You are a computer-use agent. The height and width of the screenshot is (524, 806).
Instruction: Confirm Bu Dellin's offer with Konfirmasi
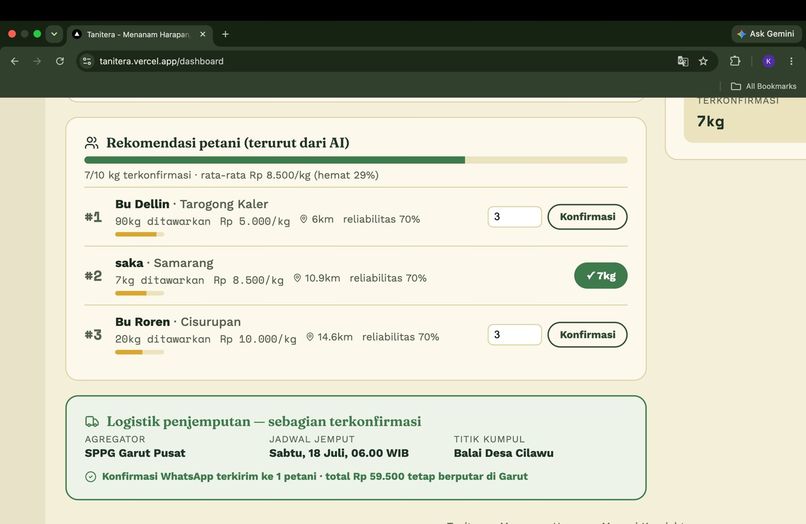[x=587, y=216]
